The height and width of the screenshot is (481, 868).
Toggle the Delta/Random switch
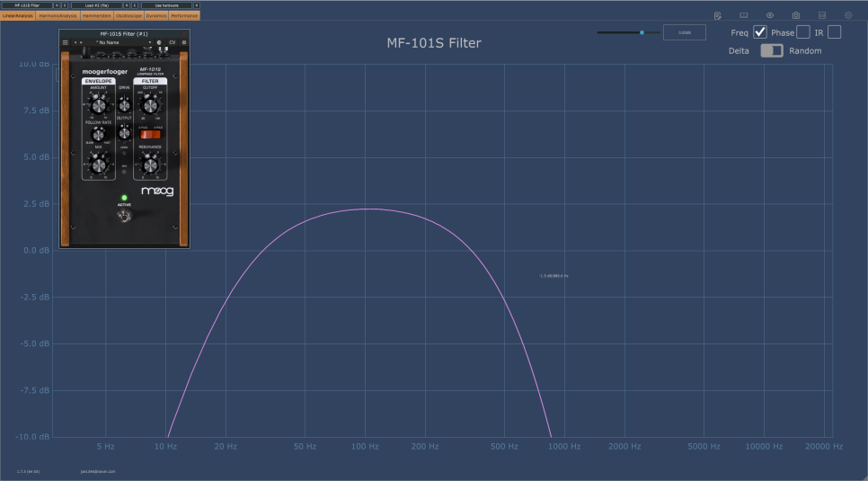point(772,50)
